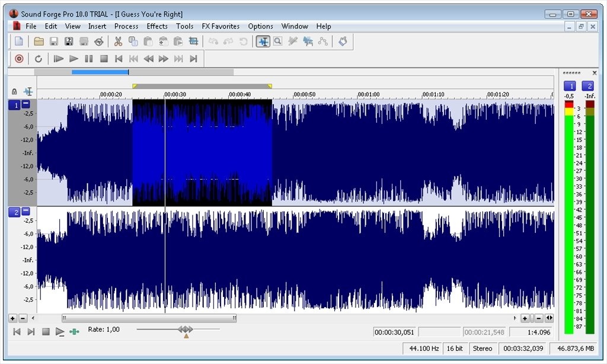
Task: Open the edit tool selector beside the lock
Action: [28, 92]
